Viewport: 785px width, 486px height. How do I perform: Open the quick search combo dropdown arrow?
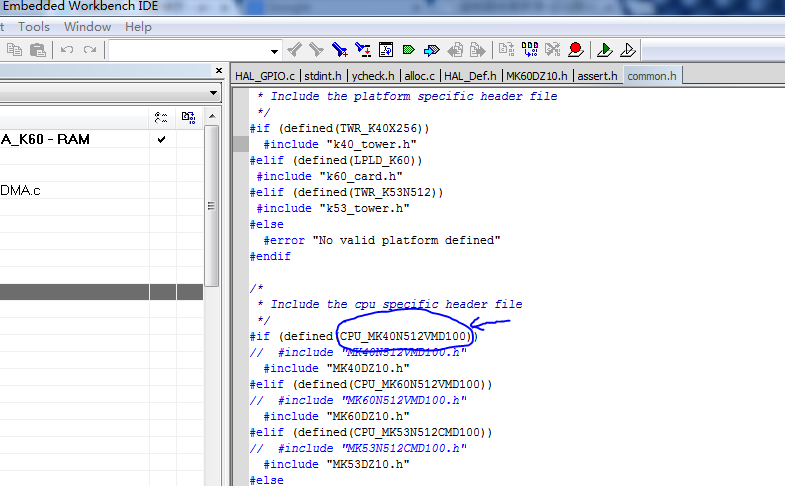tap(274, 51)
